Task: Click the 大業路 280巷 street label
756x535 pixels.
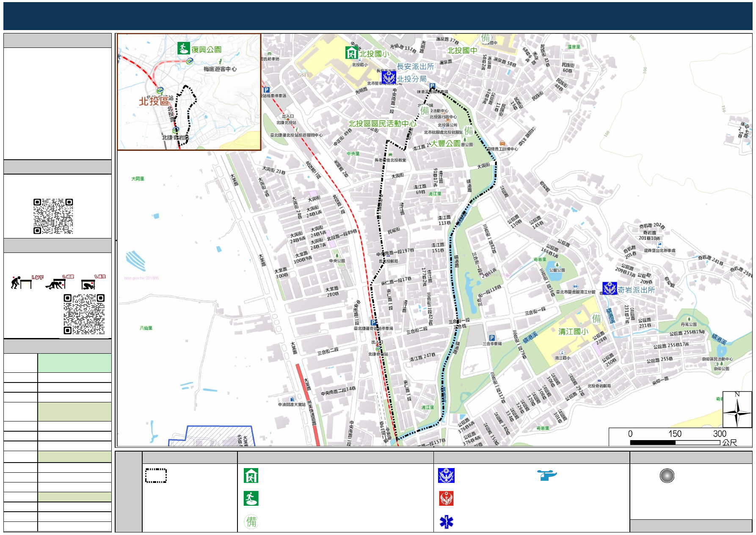Action: 332,291
